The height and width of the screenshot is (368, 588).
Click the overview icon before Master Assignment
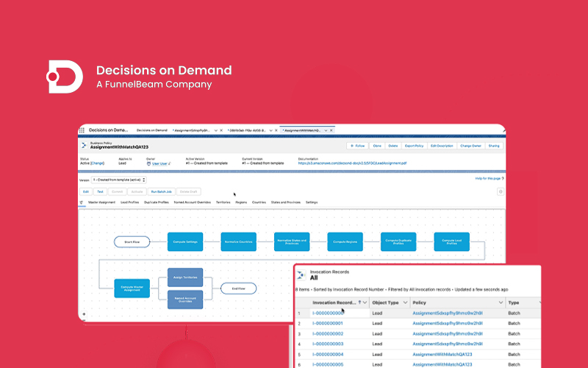pos(82,202)
